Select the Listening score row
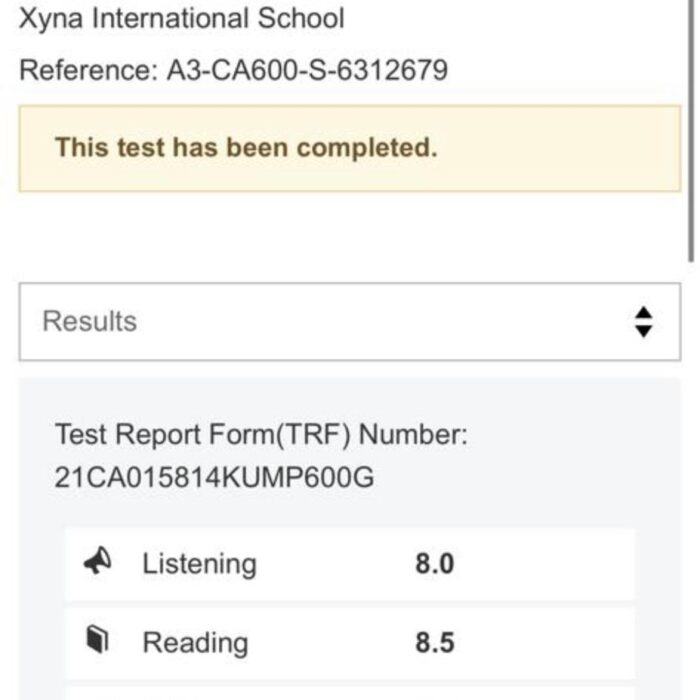The image size is (700, 700). 350,564
